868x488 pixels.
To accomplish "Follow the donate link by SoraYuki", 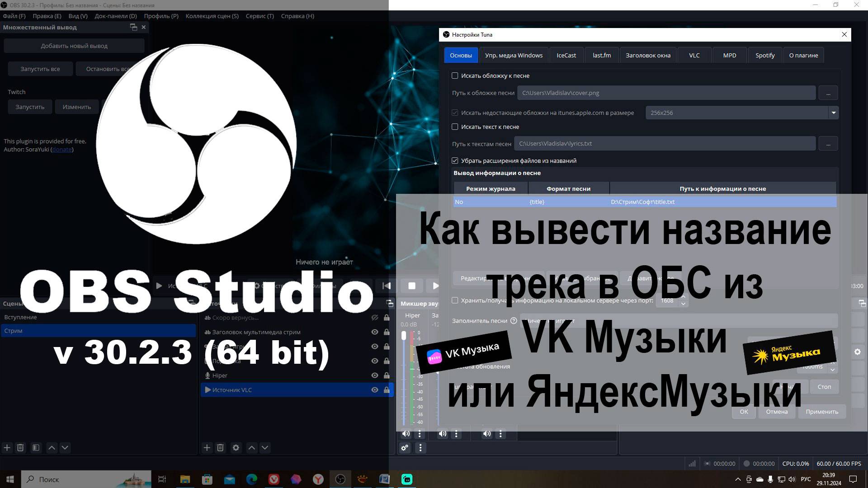I will [62, 150].
